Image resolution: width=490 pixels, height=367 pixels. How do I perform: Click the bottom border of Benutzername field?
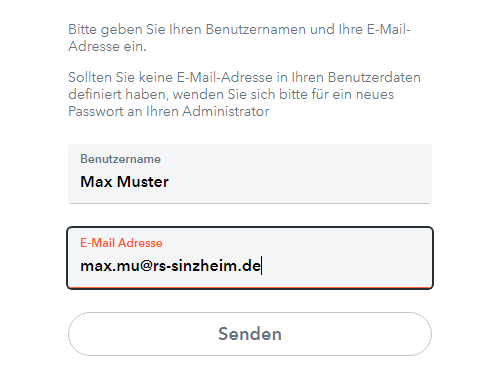[250, 203]
